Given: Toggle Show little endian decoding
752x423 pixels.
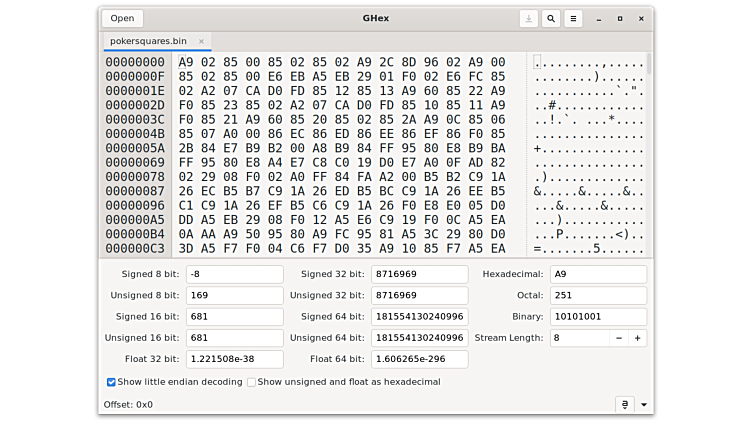Looking at the screenshot, I should [x=111, y=382].
